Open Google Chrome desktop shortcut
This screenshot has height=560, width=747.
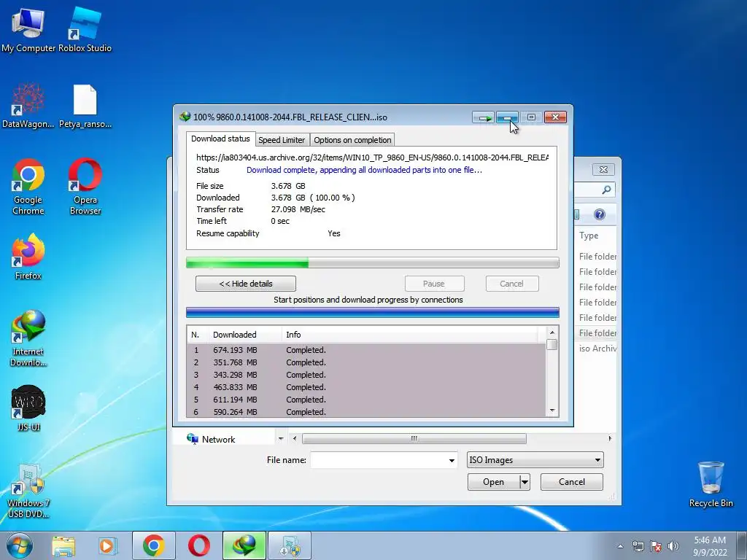tap(28, 187)
